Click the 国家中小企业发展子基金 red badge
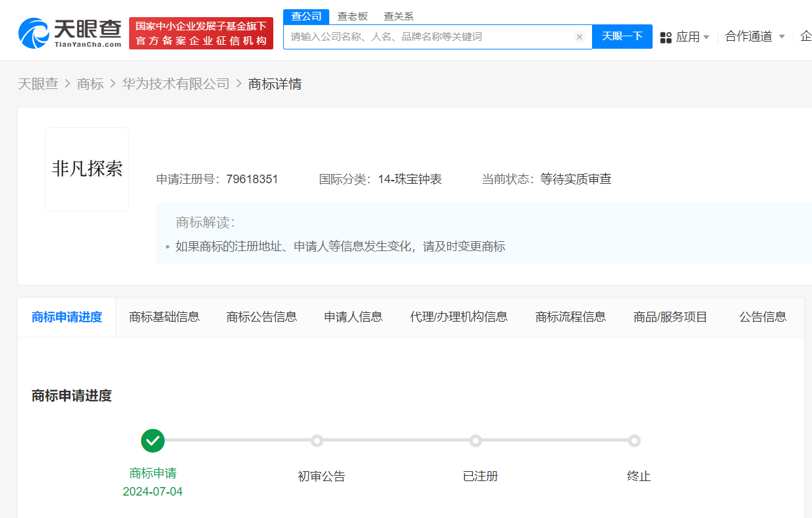Screen dimensions: 812x518 pos(201,32)
